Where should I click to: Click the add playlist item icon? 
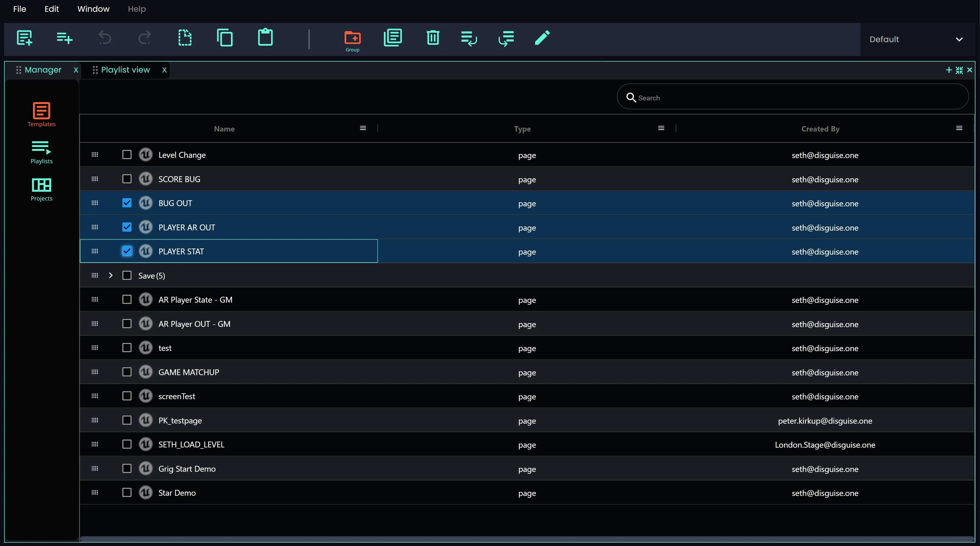[x=64, y=38]
